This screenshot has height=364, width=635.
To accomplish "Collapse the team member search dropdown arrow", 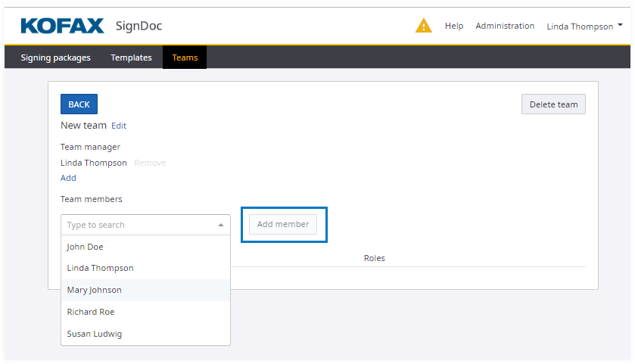I will 221,225.
